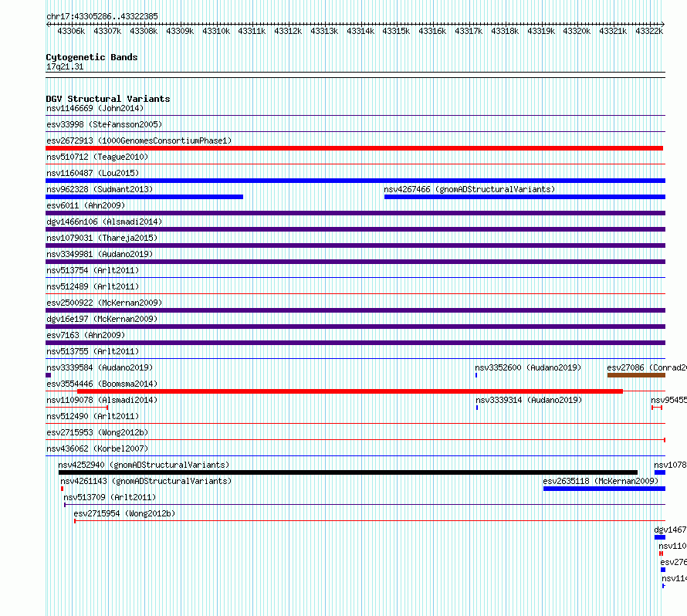Screen dimensions: 687x616
Task: Click the blue block beside the nsv1078 label
Action: 660,472
